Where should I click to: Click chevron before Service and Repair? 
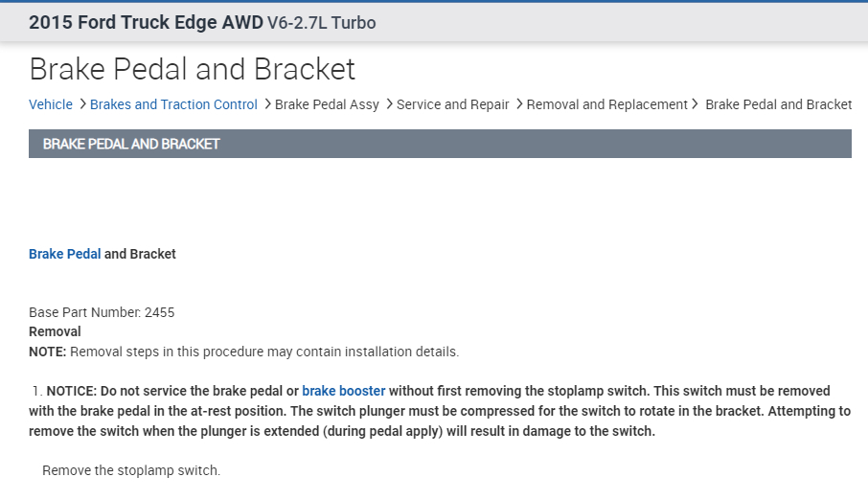(x=389, y=104)
